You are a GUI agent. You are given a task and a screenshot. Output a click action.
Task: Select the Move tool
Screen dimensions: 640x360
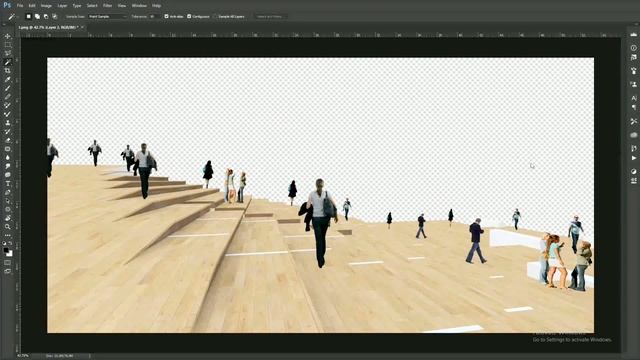click(x=7, y=36)
